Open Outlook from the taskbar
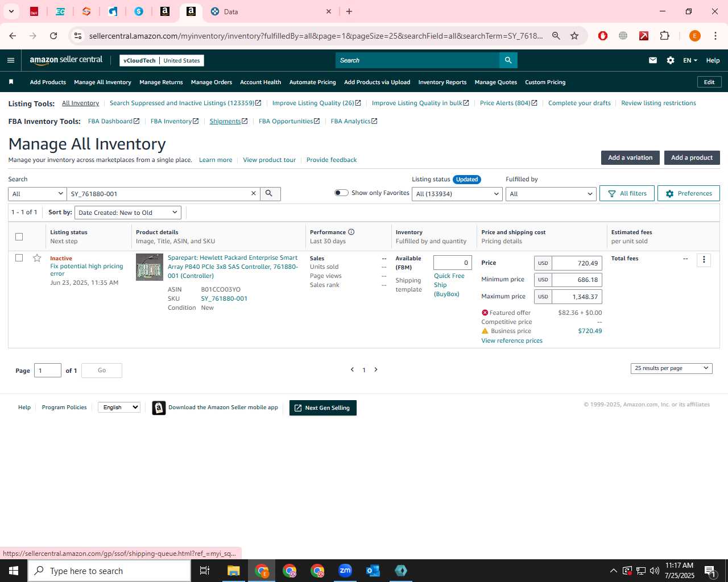The height and width of the screenshot is (582, 728). [x=373, y=571]
